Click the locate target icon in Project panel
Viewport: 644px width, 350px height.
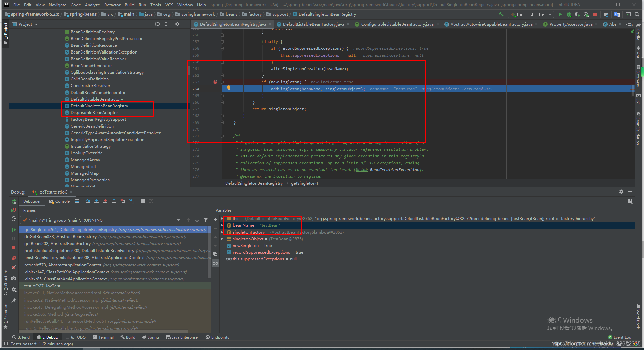pos(157,24)
